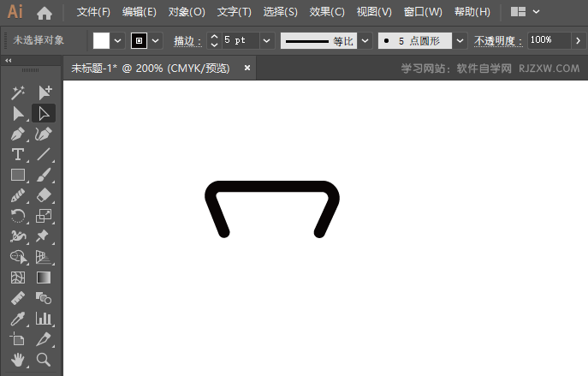Select the Hand tool
Screen dimensions: 588x376
18,360
